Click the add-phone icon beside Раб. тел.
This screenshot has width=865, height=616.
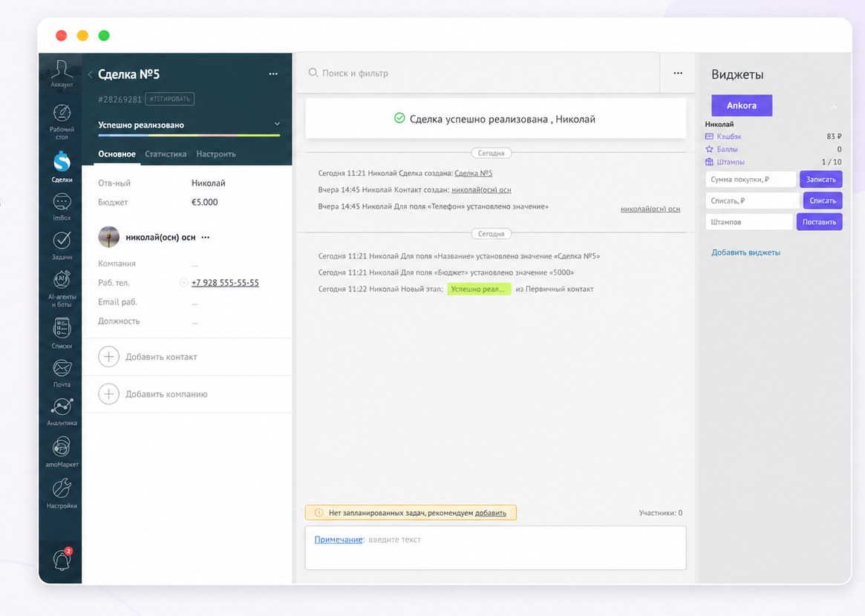click(x=183, y=282)
